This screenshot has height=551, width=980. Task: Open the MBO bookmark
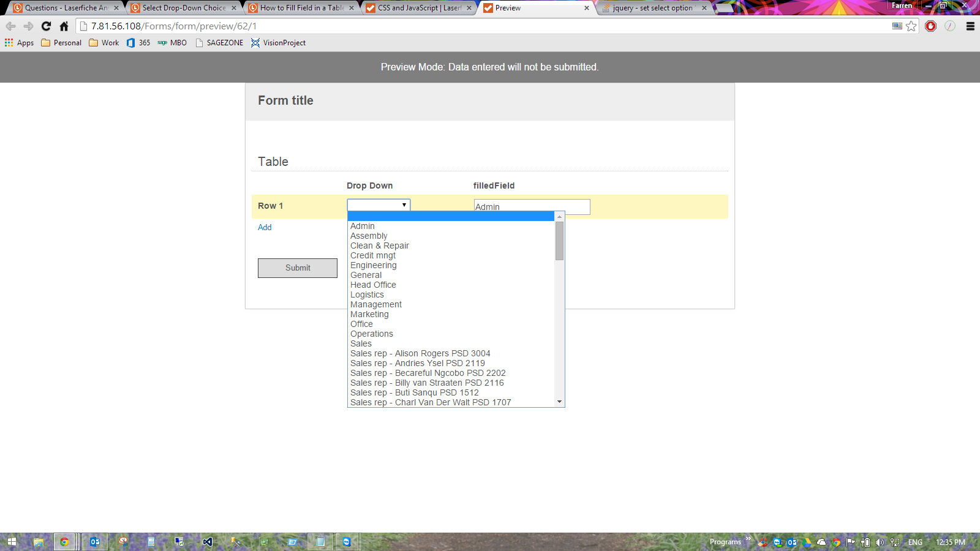pyautogui.click(x=172, y=43)
